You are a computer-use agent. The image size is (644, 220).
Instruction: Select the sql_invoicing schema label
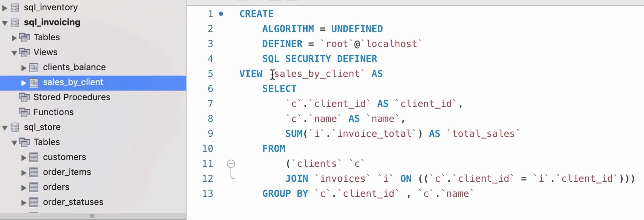52,22
